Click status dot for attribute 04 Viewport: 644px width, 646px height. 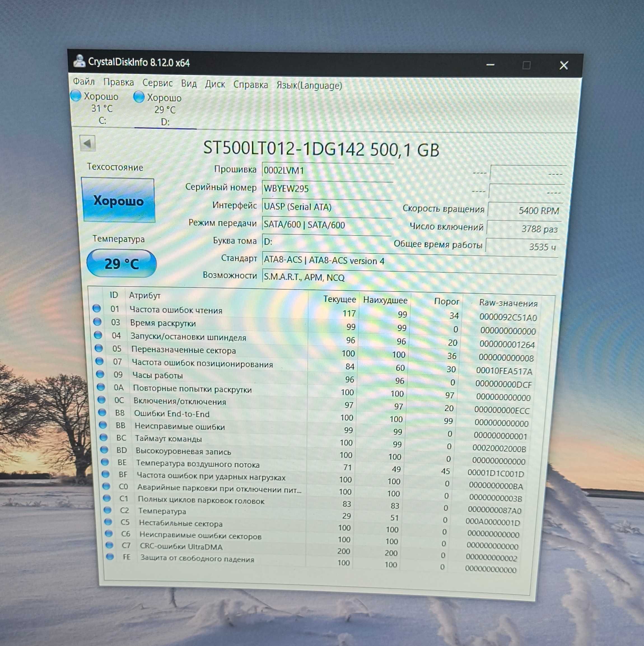(98, 335)
